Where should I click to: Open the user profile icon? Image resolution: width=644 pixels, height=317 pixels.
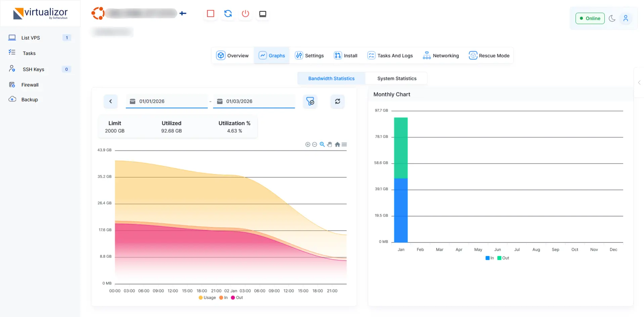click(626, 18)
